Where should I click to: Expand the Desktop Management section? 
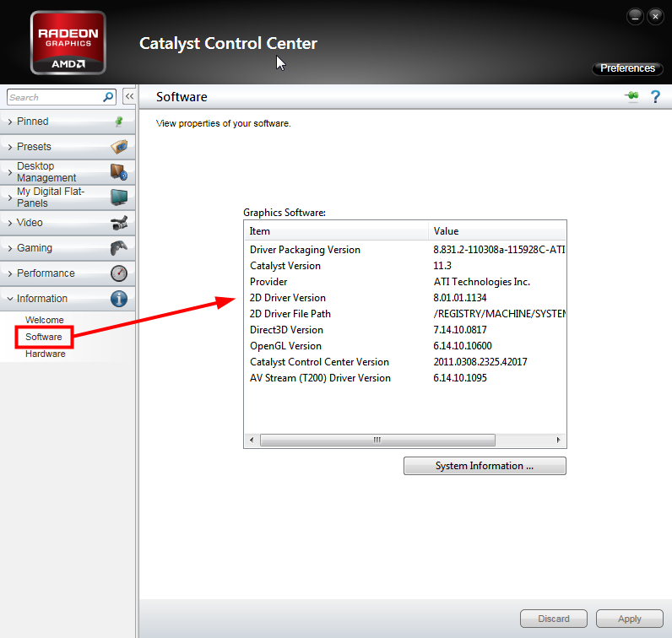pyautogui.click(x=68, y=172)
